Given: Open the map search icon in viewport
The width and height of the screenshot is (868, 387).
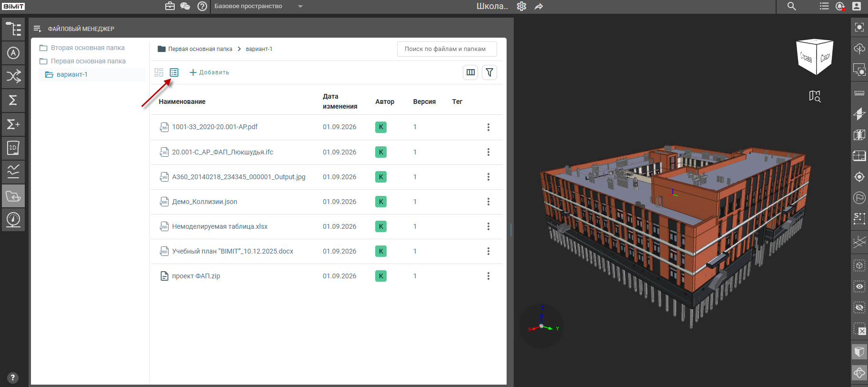Looking at the screenshot, I should tap(815, 96).
